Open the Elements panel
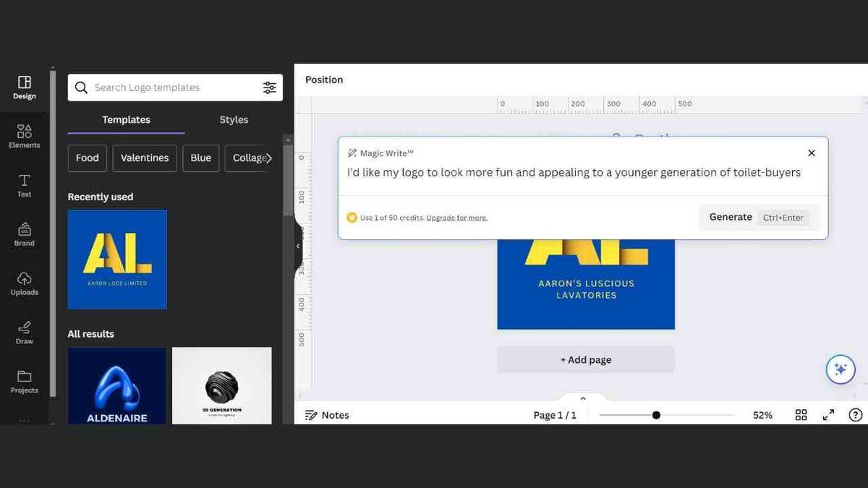This screenshot has width=868, height=488. [x=24, y=136]
